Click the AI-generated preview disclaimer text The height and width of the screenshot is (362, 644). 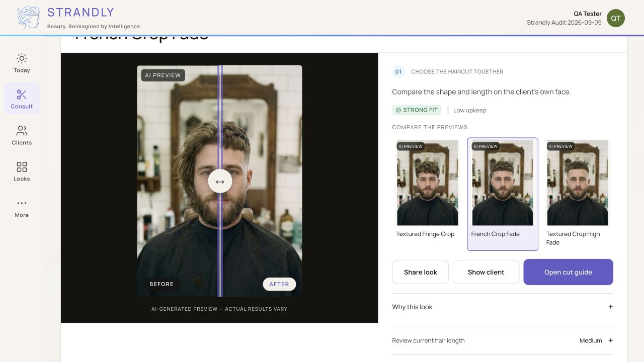(219, 309)
